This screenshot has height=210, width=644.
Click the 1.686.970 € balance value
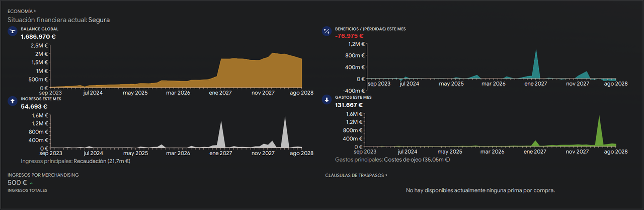(38, 36)
